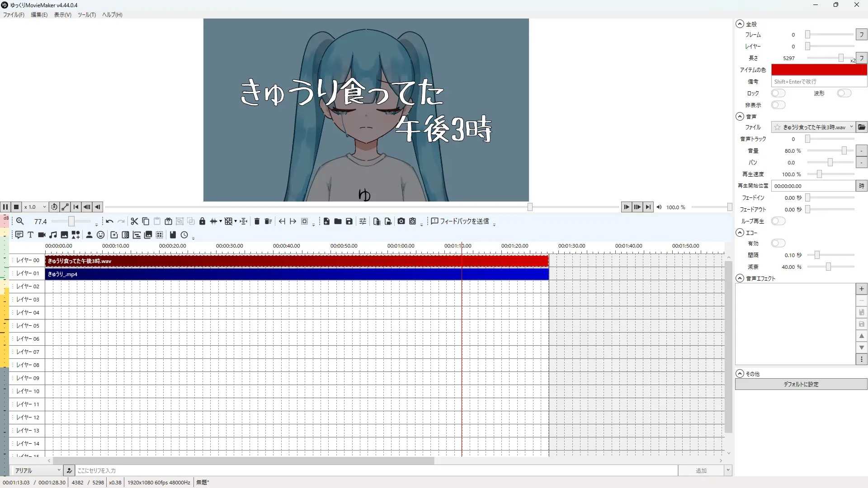Click the red アイテムの色 color swatch
The height and width of the screenshot is (488, 868).
[x=819, y=70]
